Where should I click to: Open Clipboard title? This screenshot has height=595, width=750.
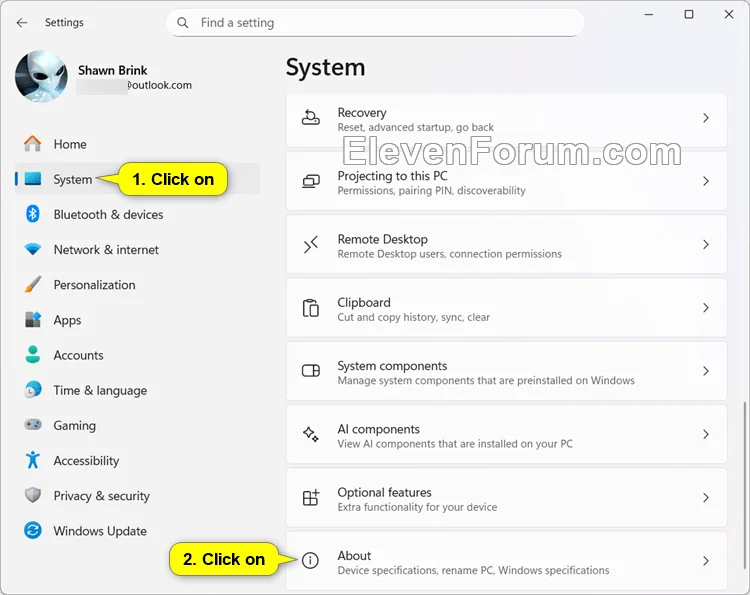coord(364,302)
